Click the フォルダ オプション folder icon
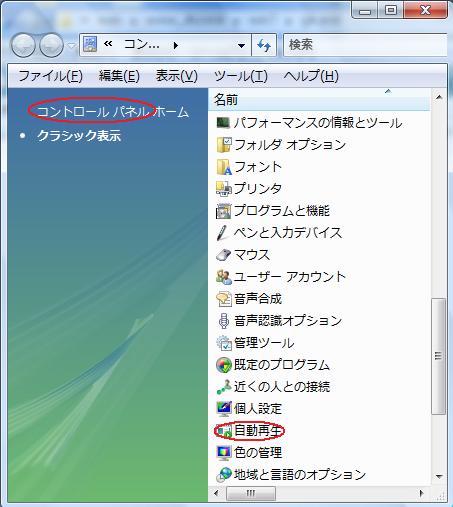453x507 pixels. coord(223,145)
